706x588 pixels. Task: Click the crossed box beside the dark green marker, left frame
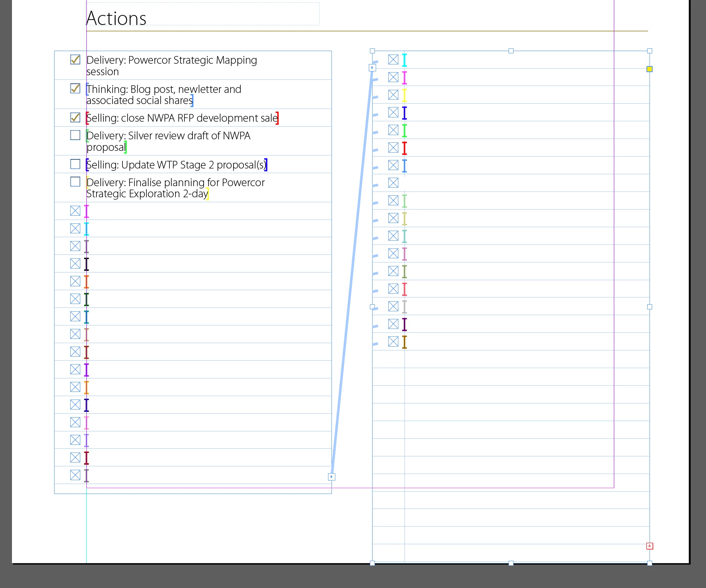75,299
